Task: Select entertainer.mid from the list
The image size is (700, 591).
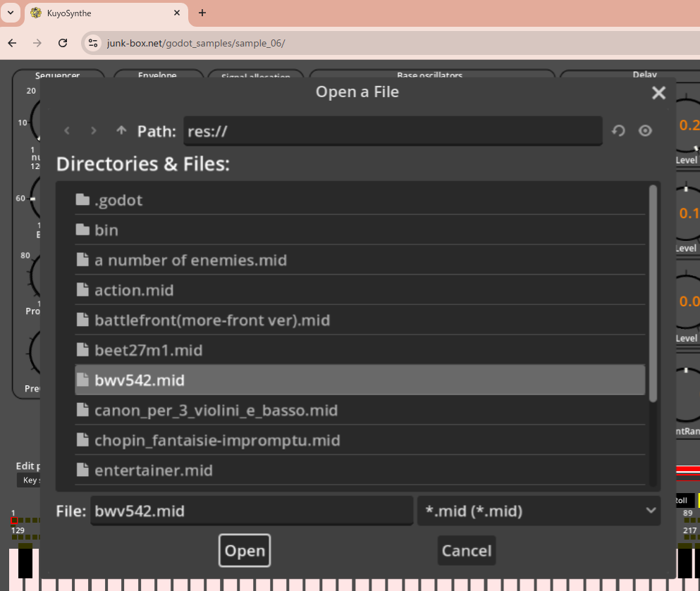Action: (154, 470)
